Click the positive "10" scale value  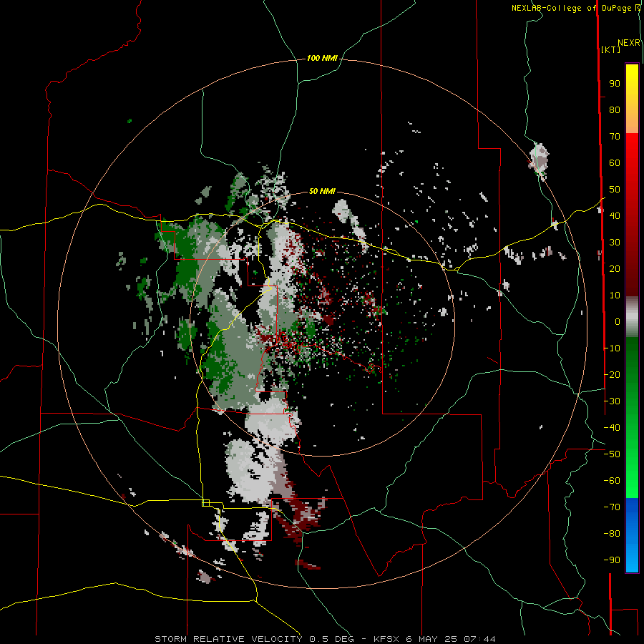615,296
